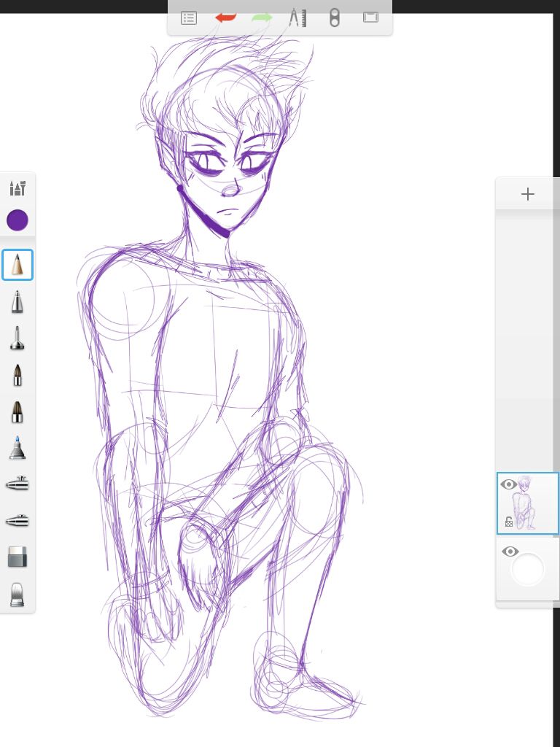Select the highlighted pencil brush
Viewport: 560px width, 747px height.
point(17,264)
